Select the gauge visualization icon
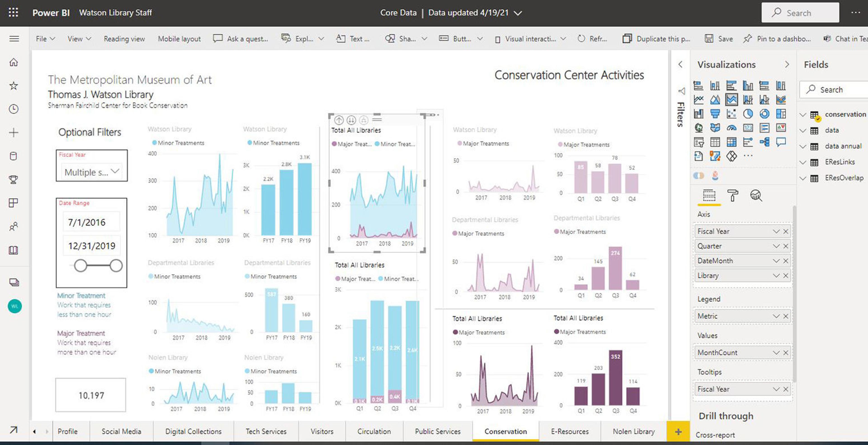Image resolution: width=868 pixels, height=445 pixels. point(731,128)
